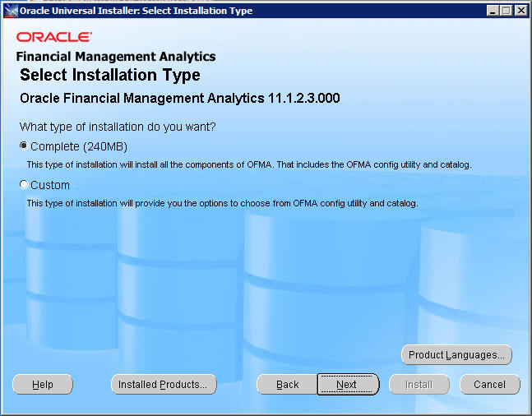Click the version text 11.1.2.3.000
The width and height of the screenshot is (532, 416).
point(304,98)
